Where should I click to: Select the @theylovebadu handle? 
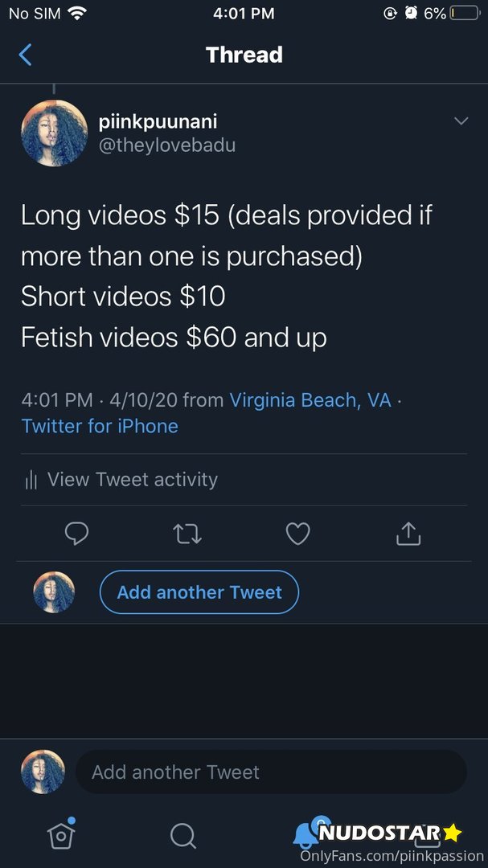coord(166,145)
